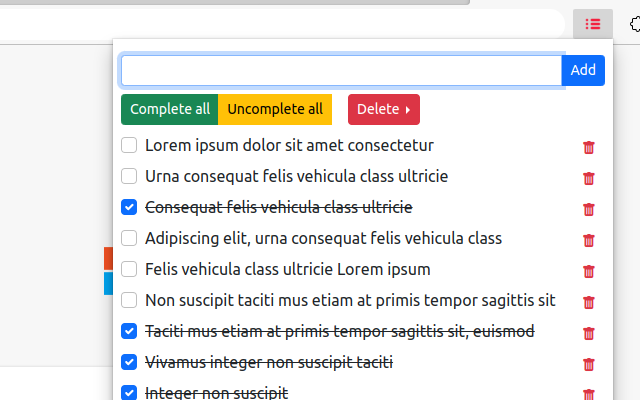Trash the 'Vivamus integer non suscipit' task
The image size is (640, 400).
(x=589, y=364)
